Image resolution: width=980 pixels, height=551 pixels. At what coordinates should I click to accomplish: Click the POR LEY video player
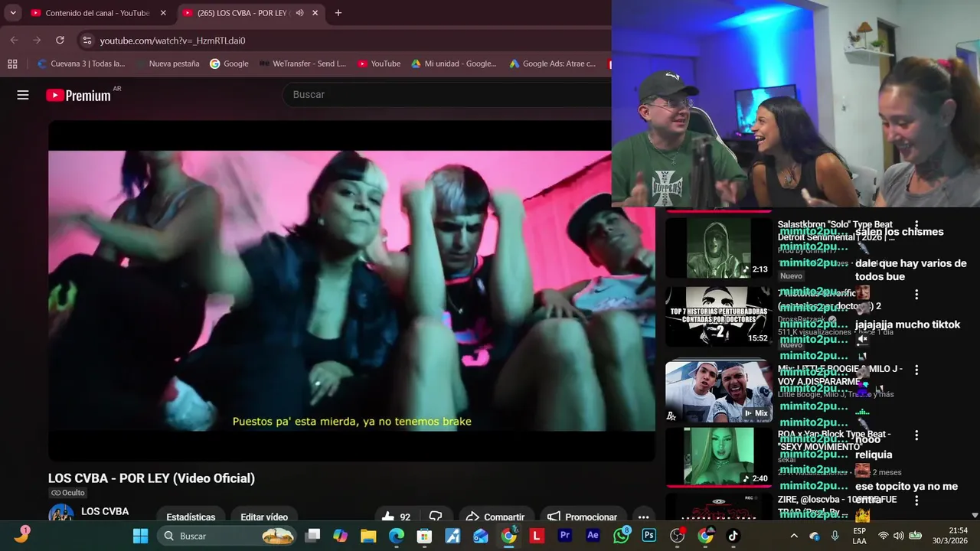coord(351,291)
